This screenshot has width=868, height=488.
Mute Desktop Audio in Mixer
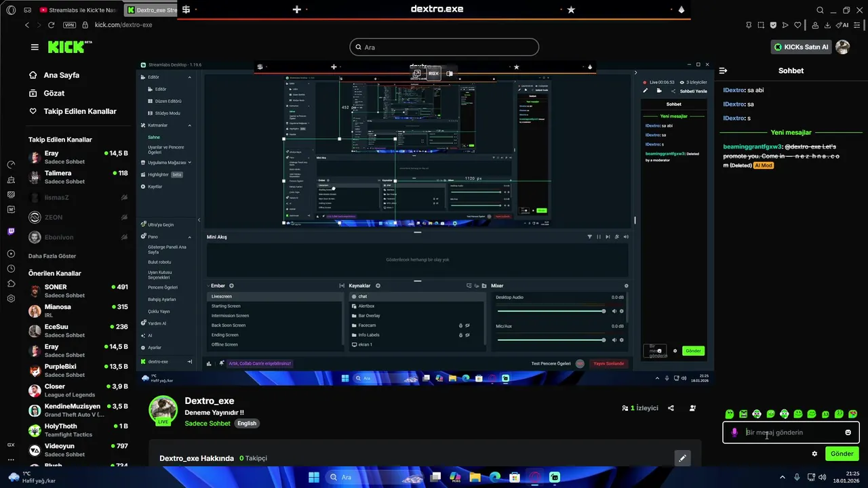click(614, 311)
